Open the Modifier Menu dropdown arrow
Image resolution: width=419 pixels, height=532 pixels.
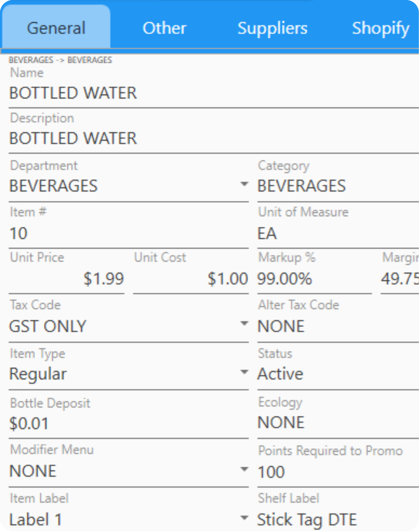tap(244, 469)
